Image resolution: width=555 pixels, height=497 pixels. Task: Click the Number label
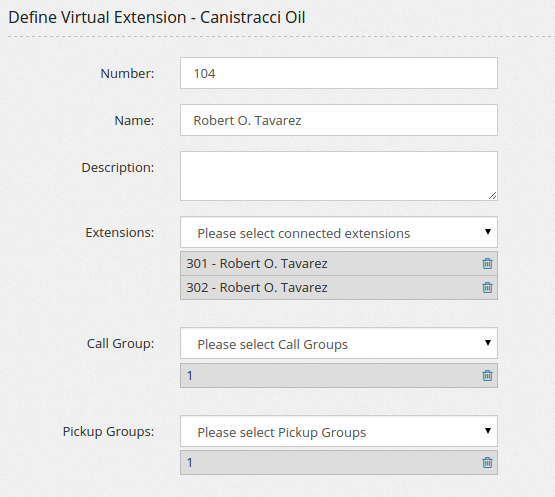pos(127,74)
